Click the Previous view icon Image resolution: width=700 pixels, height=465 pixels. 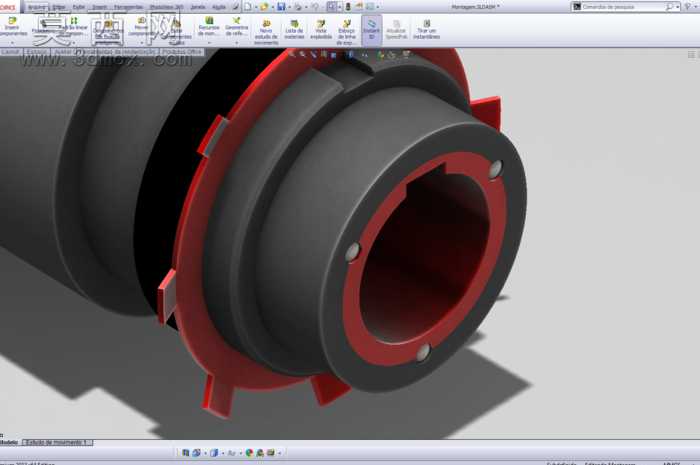[x=313, y=54]
